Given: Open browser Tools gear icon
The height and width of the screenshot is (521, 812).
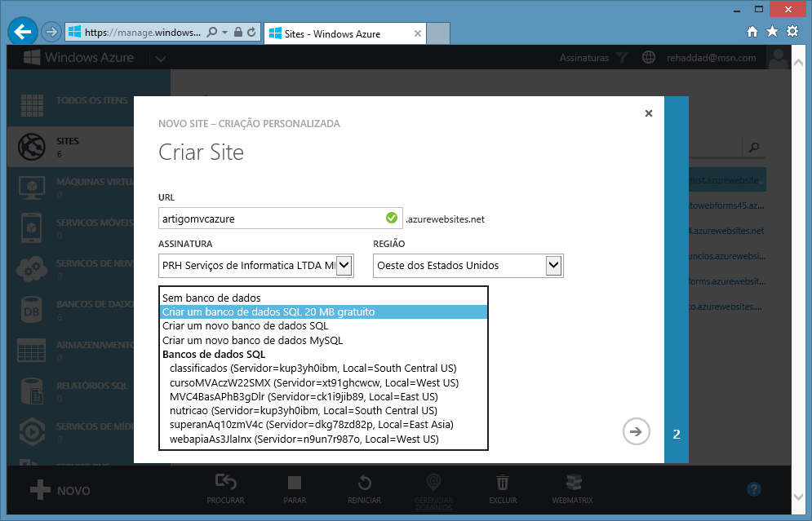Looking at the screenshot, I should coord(792,32).
